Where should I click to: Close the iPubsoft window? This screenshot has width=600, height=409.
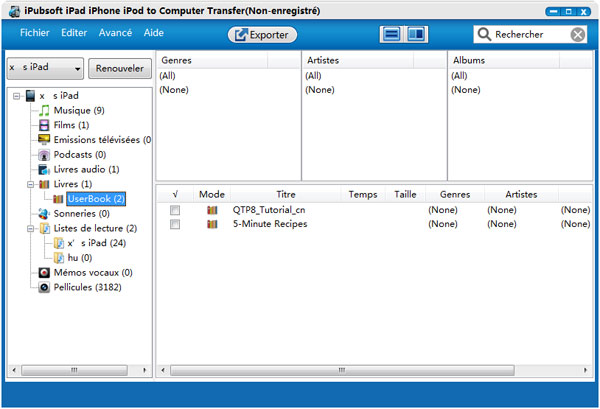click(584, 11)
